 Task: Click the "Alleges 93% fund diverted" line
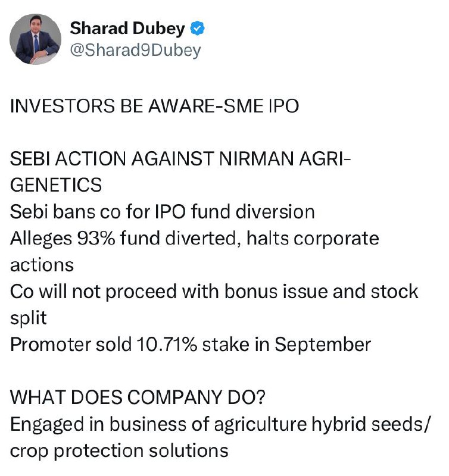click(194, 238)
